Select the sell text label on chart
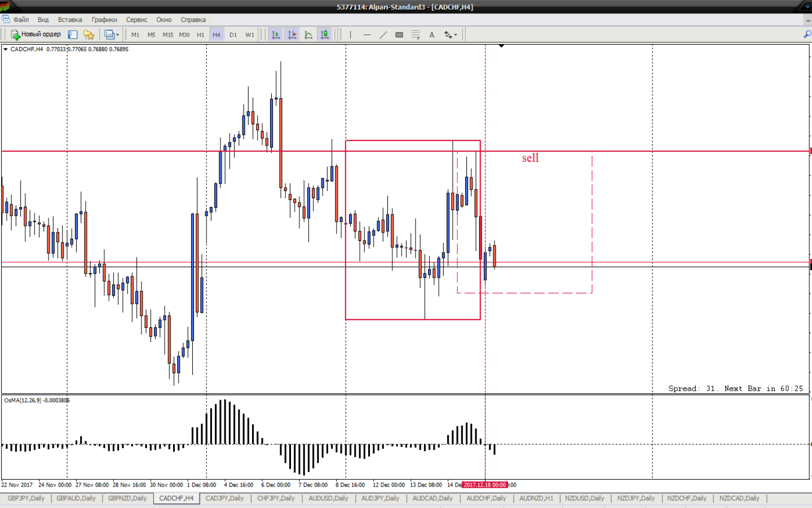 point(530,158)
